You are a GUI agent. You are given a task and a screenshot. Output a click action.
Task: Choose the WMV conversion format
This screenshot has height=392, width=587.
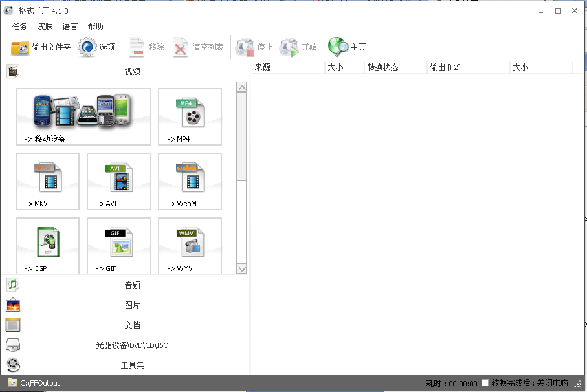[x=190, y=246]
